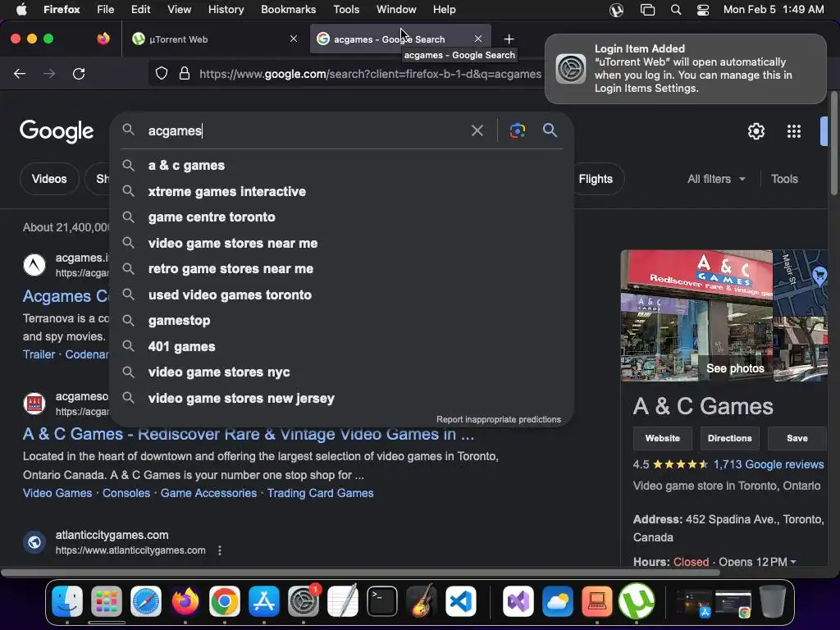Screen dimensions: 840x630
Task: Open App Store from the Dock
Action: [x=263, y=601]
